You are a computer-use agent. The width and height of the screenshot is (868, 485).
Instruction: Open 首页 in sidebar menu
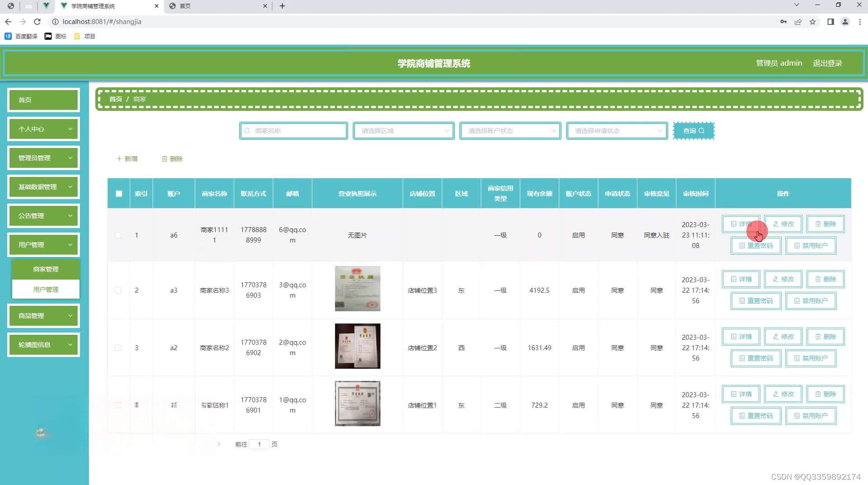[x=43, y=100]
